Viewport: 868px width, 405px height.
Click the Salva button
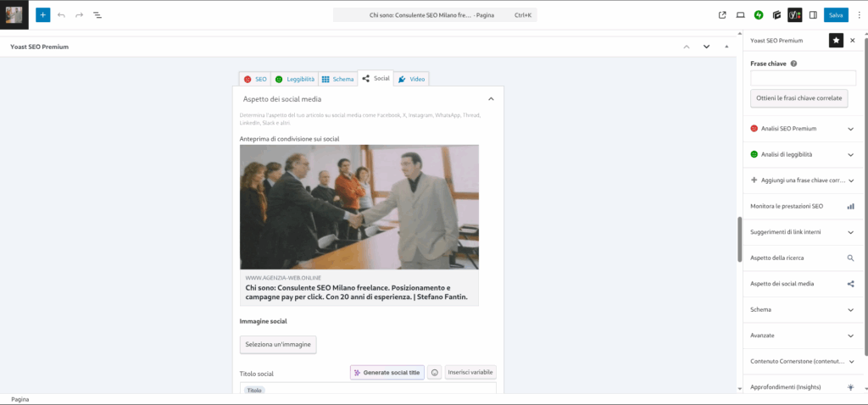coord(836,15)
